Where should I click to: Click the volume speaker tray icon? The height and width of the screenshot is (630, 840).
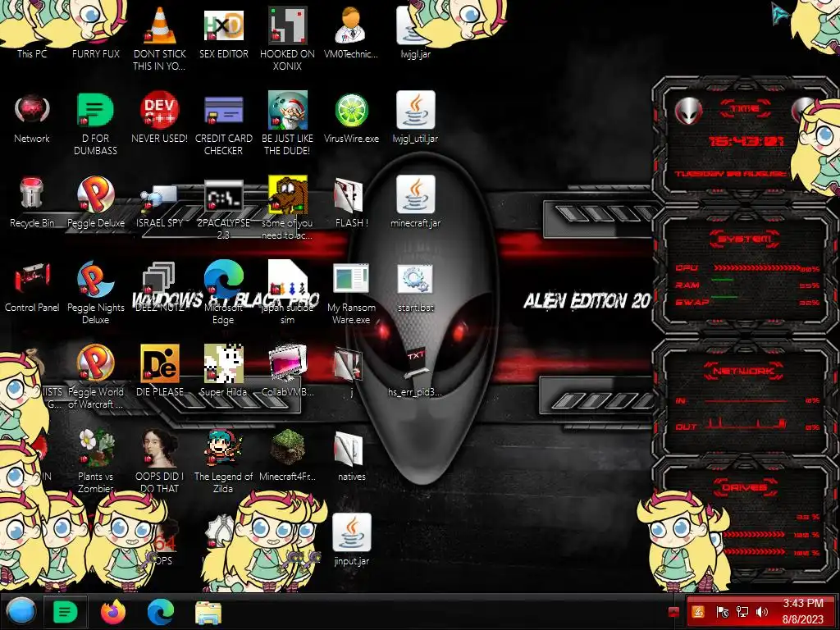pyautogui.click(x=762, y=612)
